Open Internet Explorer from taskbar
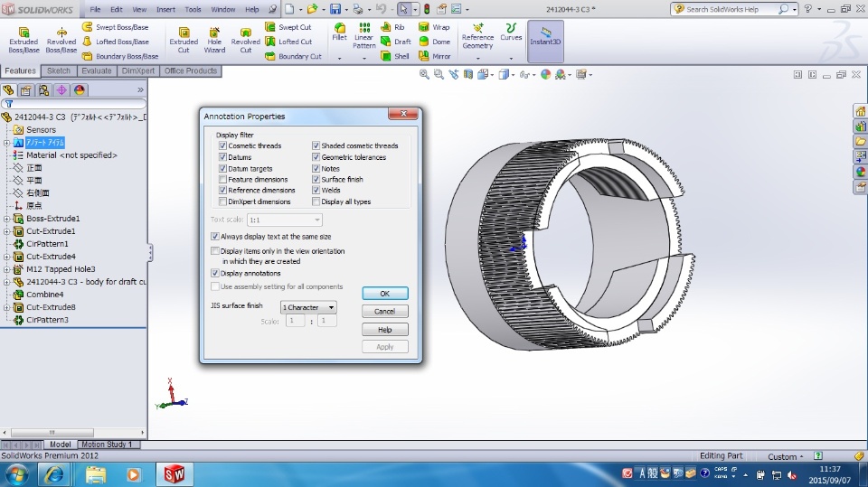Image resolution: width=868 pixels, height=487 pixels. 54,474
